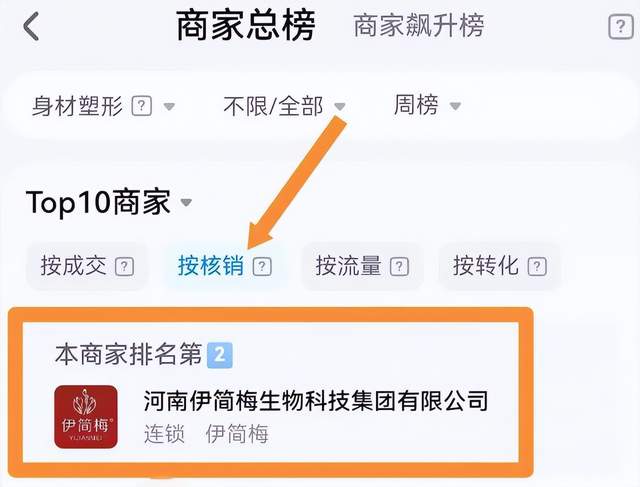
Task: Open the 不限/全部 filter dropdown
Action: [284, 106]
